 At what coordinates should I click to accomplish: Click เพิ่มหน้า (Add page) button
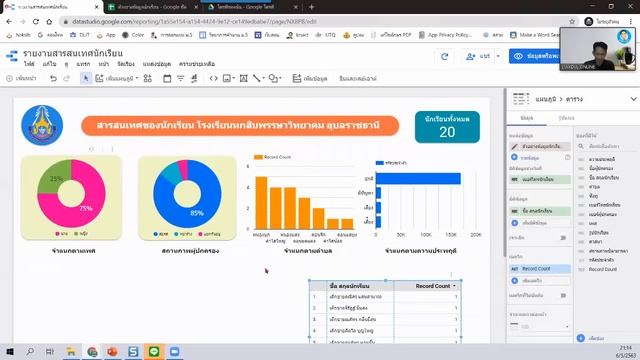pyautogui.click(x=22, y=78)
